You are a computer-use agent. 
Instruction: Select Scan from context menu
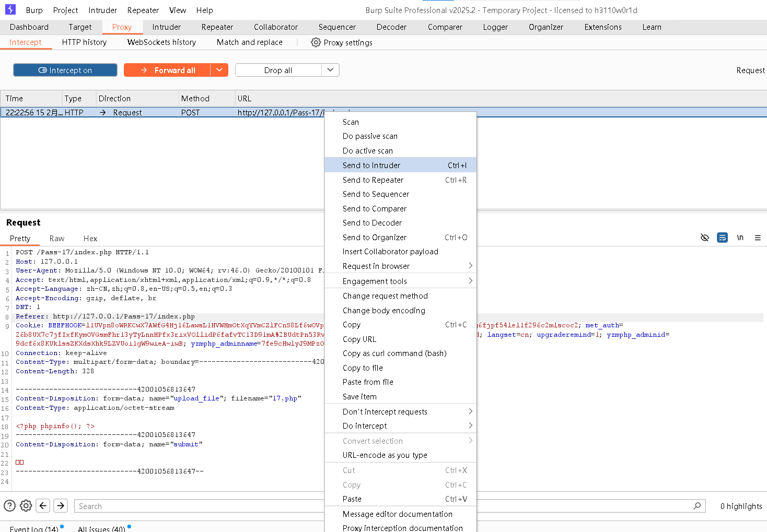pyautogui.click(x=400, y=122)
